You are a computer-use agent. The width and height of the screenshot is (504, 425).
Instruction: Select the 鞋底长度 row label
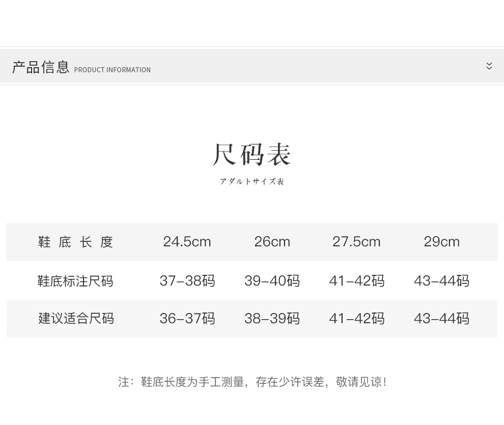[x=75, y=242]
